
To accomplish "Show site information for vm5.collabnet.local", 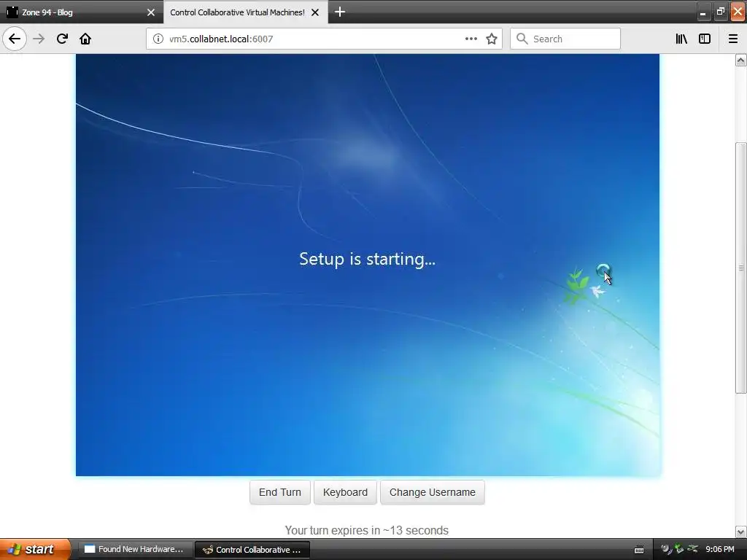I will click(x=158, y=39).
